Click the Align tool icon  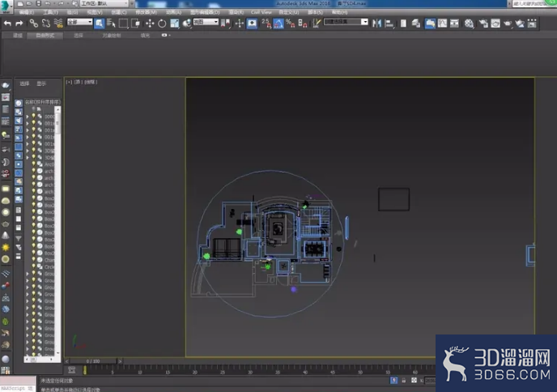[x=389, y=23]
